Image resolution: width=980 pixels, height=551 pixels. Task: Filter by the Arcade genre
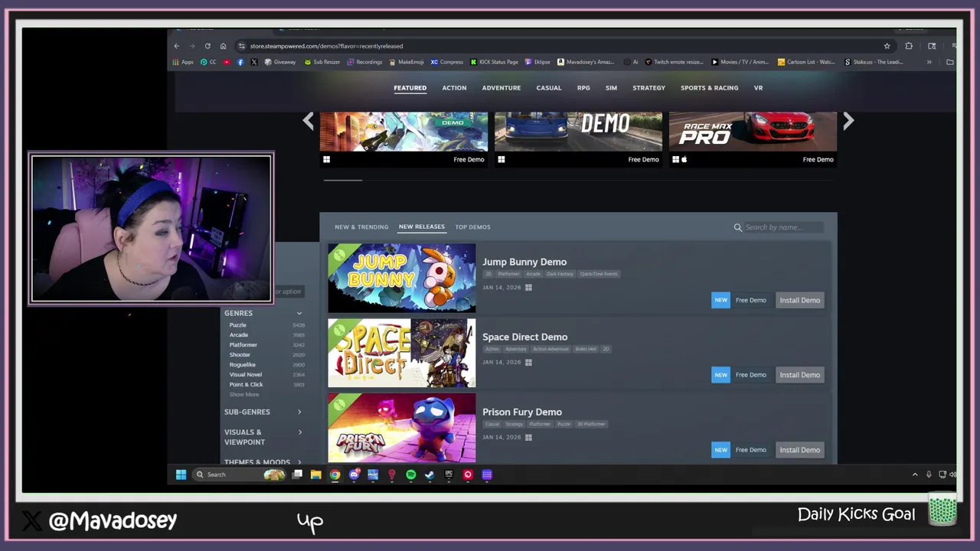(239, 335)
